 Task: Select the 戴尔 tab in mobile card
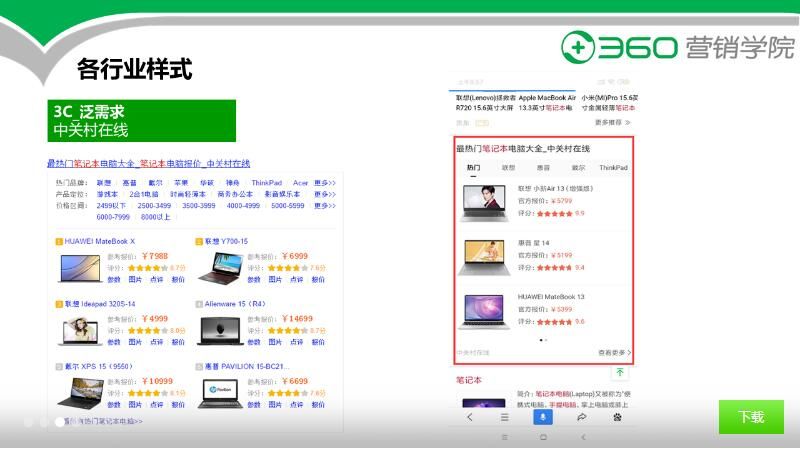click(x=578, y=168)
